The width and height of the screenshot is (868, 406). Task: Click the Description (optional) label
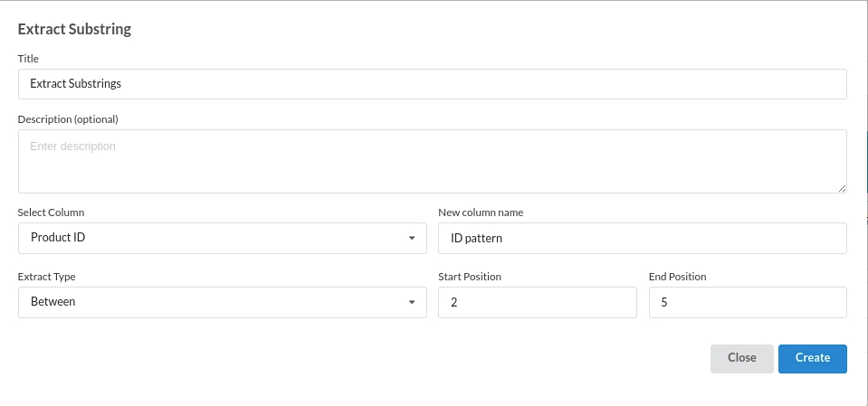click(x=68, y=119)
